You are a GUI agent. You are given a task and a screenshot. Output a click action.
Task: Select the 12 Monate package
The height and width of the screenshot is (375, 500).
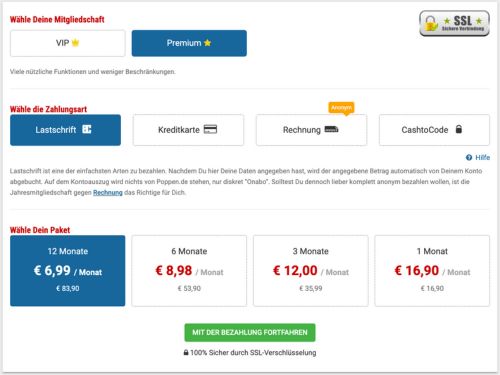[x=68, y=271]
